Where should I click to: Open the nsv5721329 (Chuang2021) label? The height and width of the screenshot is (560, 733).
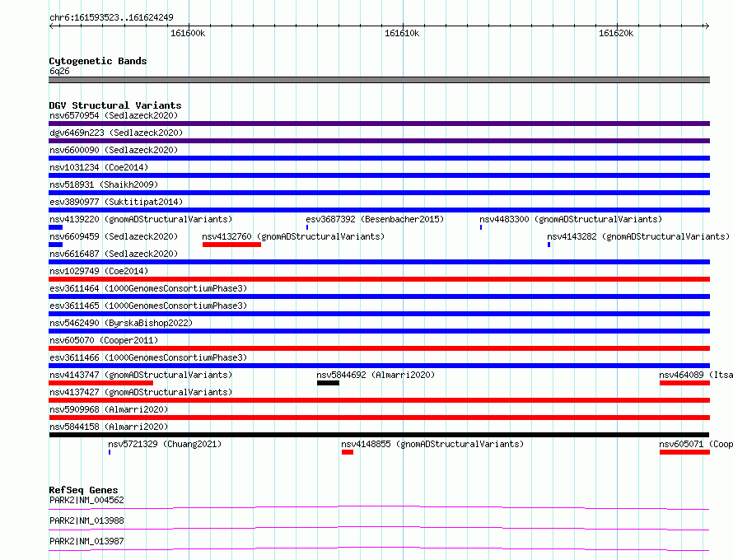click(x=165, y=444)
